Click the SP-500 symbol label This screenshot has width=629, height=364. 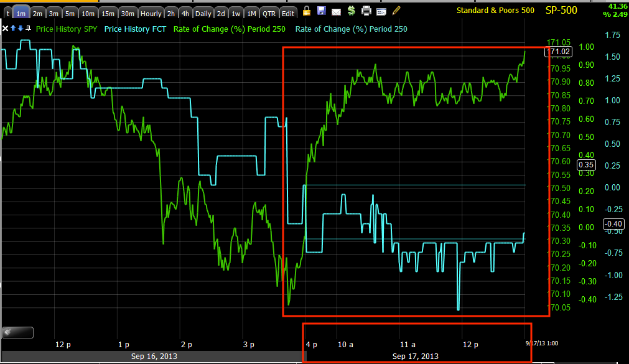click(561, 10)
